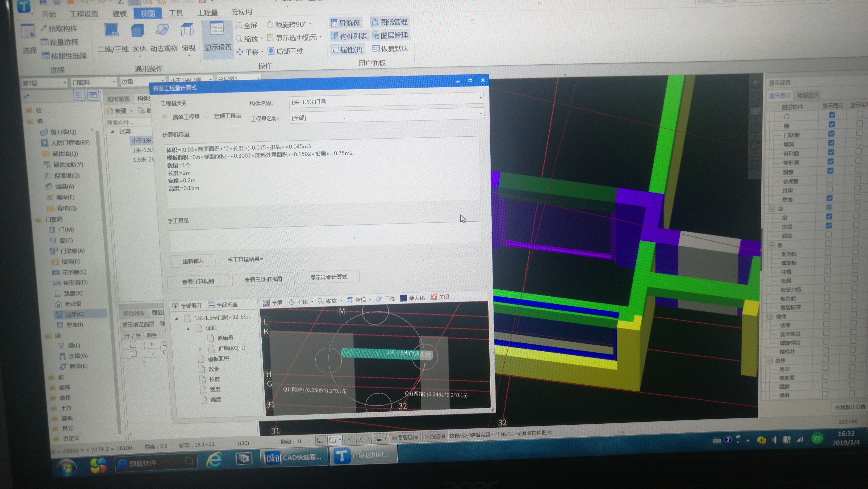Screen dimensions: 868x489
Task: Click 跨图层选择 in the status bar
Action: [405, 437]
